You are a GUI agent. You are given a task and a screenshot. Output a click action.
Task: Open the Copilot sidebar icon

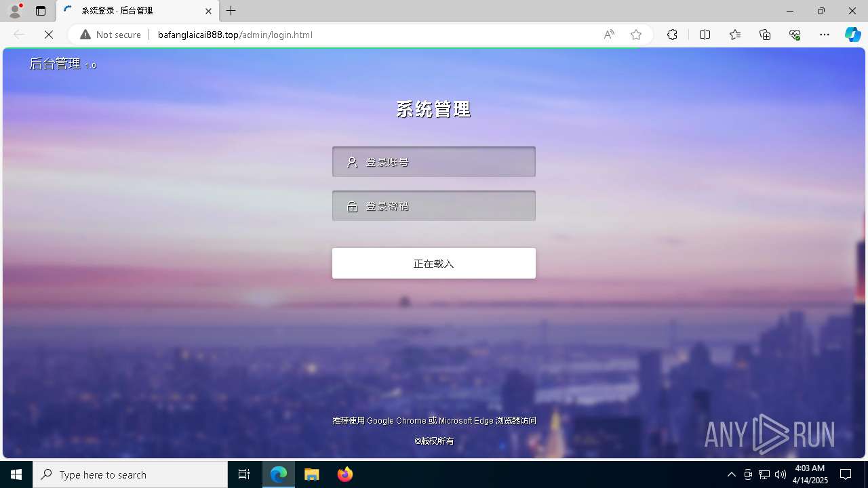(x=852, y=35)
